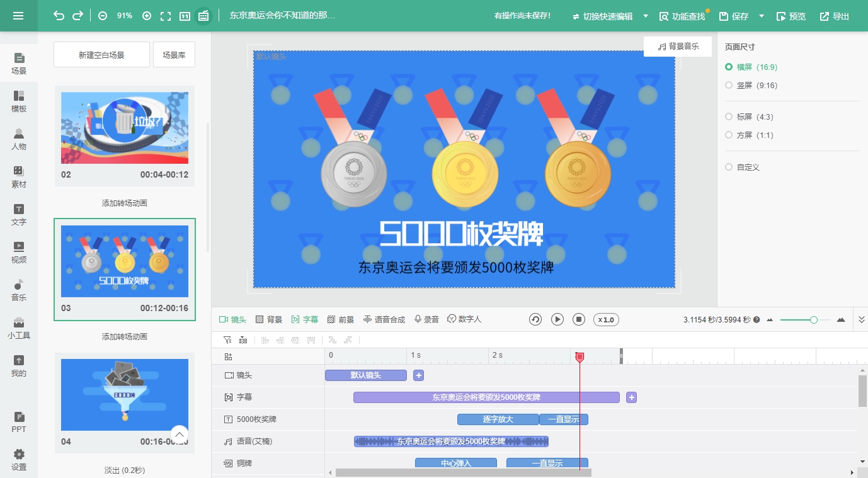The height and width of the screenshot is (478, 868).
Task: Open 语音合成 voice synthesis
Action: (384, 319)
